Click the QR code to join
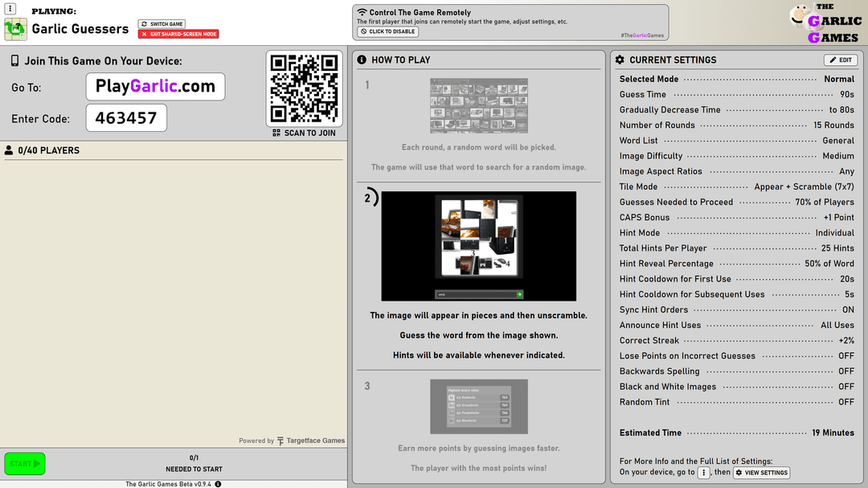The width and height of the screenshot is (868, 488). 305,88
